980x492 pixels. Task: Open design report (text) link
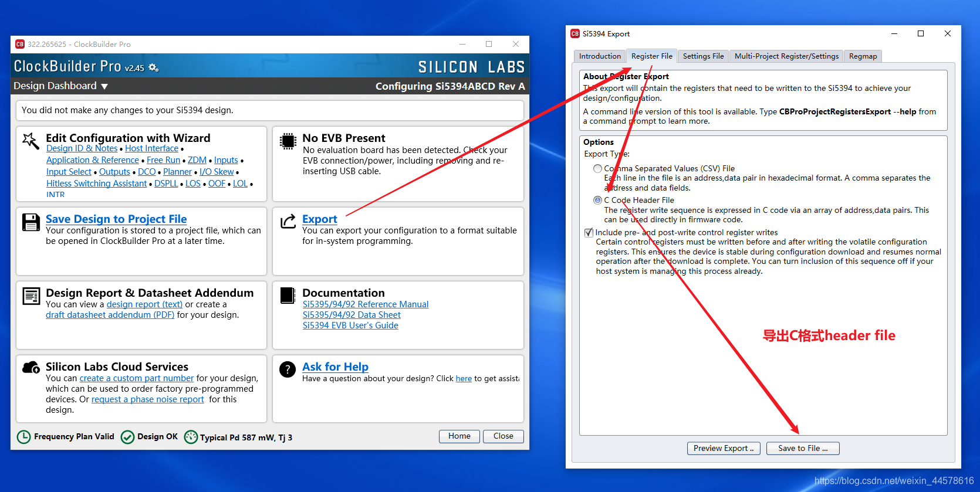pos(144,304)
